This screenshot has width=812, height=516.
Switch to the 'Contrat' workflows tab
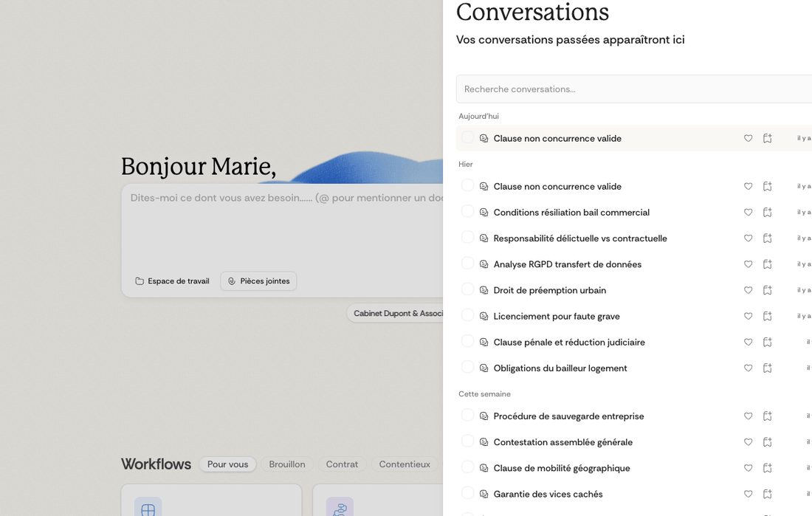pyautogui.click(x=343, y=464)
